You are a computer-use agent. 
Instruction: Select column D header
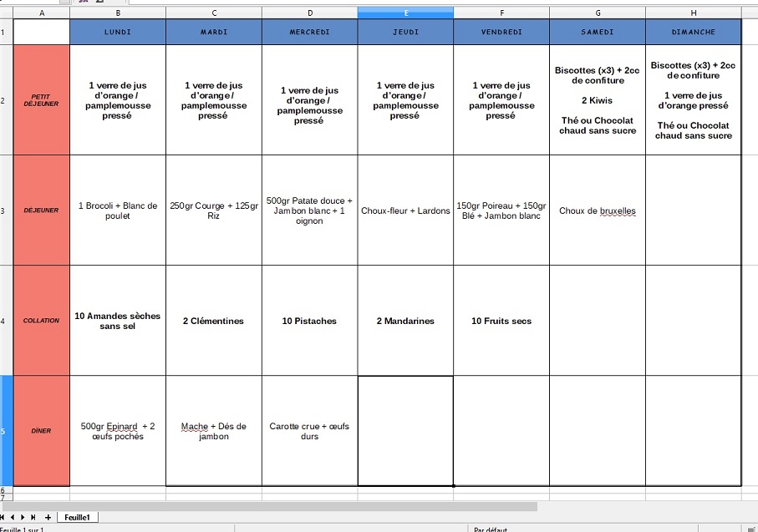click(310, 13)
